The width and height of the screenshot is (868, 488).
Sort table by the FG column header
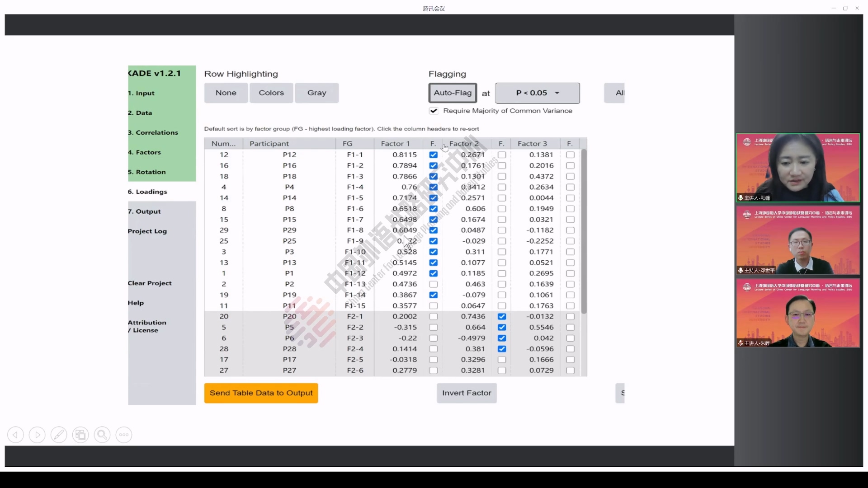(347, 144)
